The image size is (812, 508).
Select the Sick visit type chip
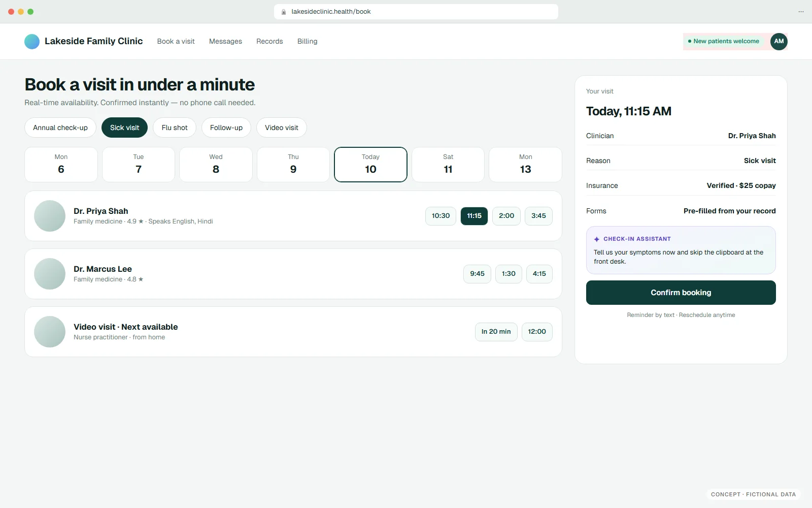[x=125, y=128]
